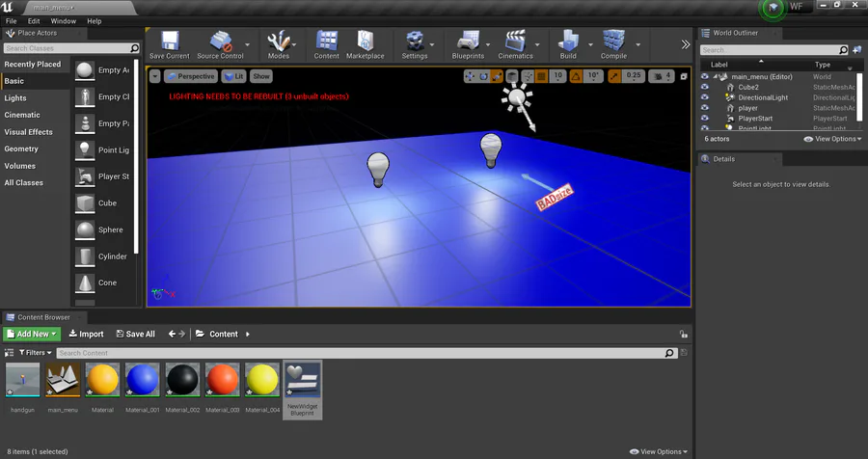
Task: Open the Settings toolbar icon
Action: pyautogui.click(x=415, y=45)
